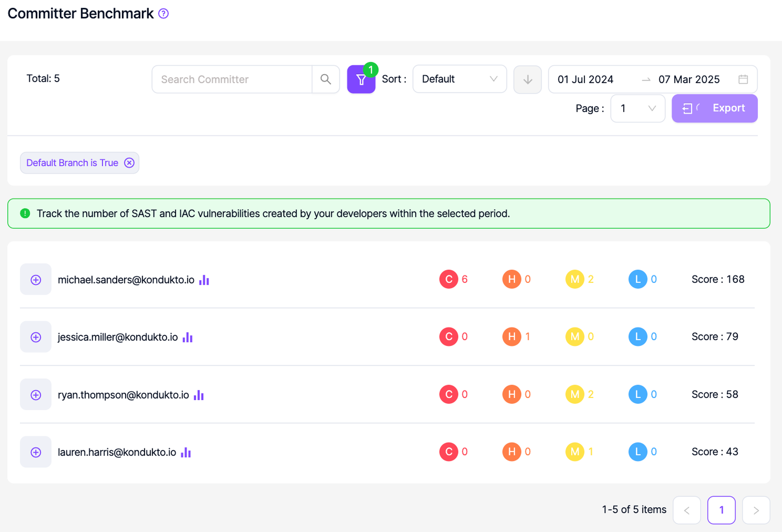The height and width of the screenshot is (532, 782).
Task: Expand michael.sanders committer row
Action: point(36,280)
